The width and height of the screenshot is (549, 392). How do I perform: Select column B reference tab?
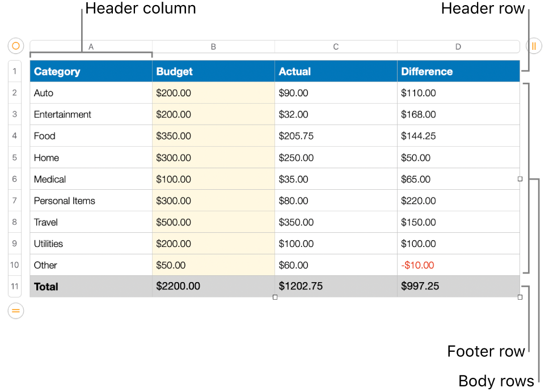(213, 46)
